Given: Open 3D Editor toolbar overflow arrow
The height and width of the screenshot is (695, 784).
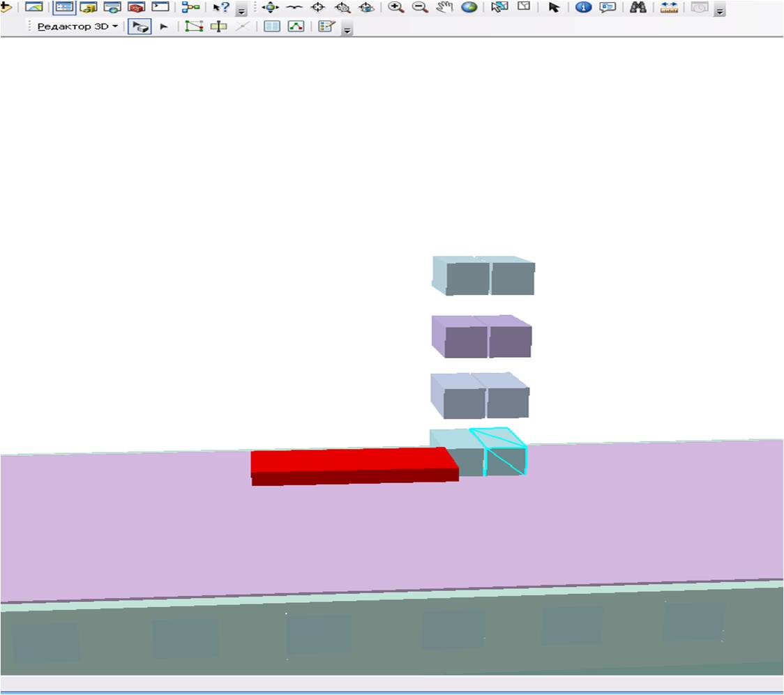Looking at the screenshot, I should click(347, 30).
